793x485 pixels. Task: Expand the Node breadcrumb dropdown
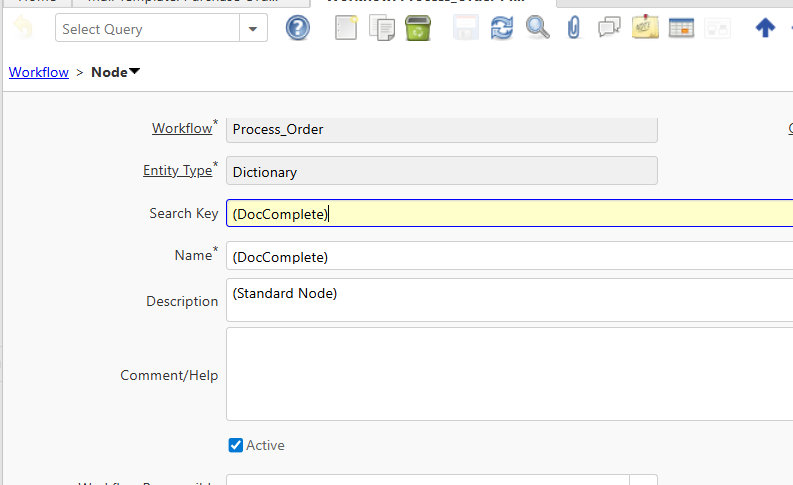pyautogui.click(x=135, y=72)
